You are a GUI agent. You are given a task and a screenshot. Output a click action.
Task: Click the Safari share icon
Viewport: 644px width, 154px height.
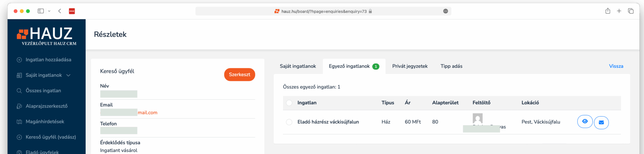point(608,11)
